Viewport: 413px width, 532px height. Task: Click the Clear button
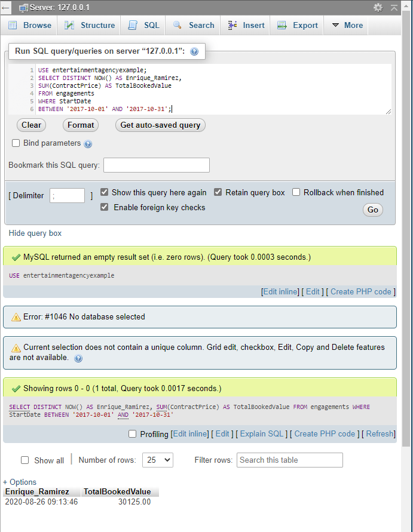coord(31,125)
